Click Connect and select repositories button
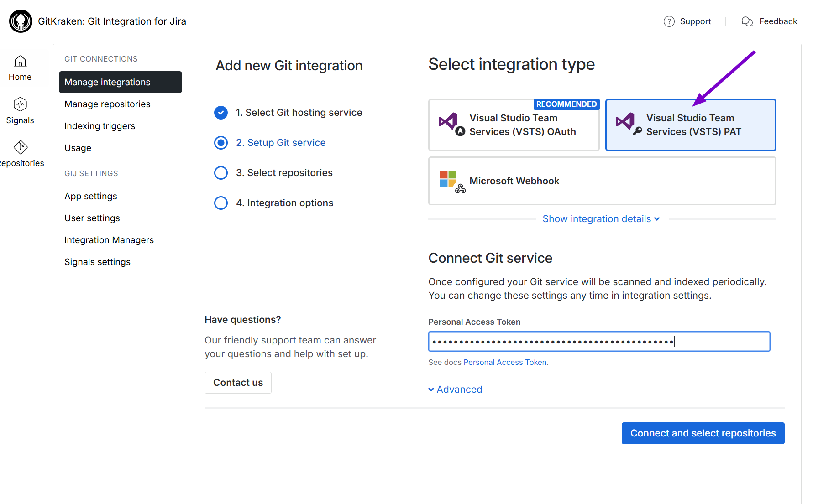 tap(703, 433)
